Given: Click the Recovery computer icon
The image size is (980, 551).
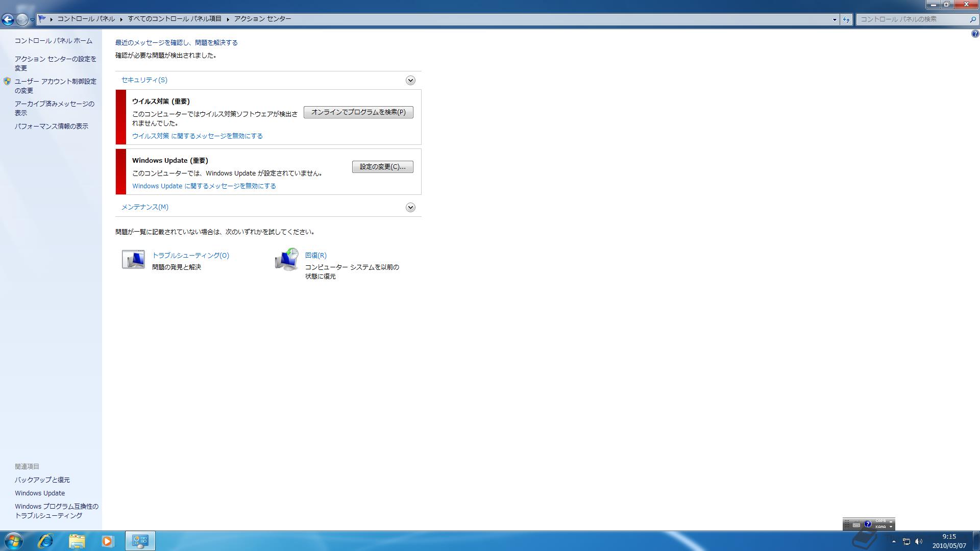Looking at the screenshot, I should click(286, 260).
